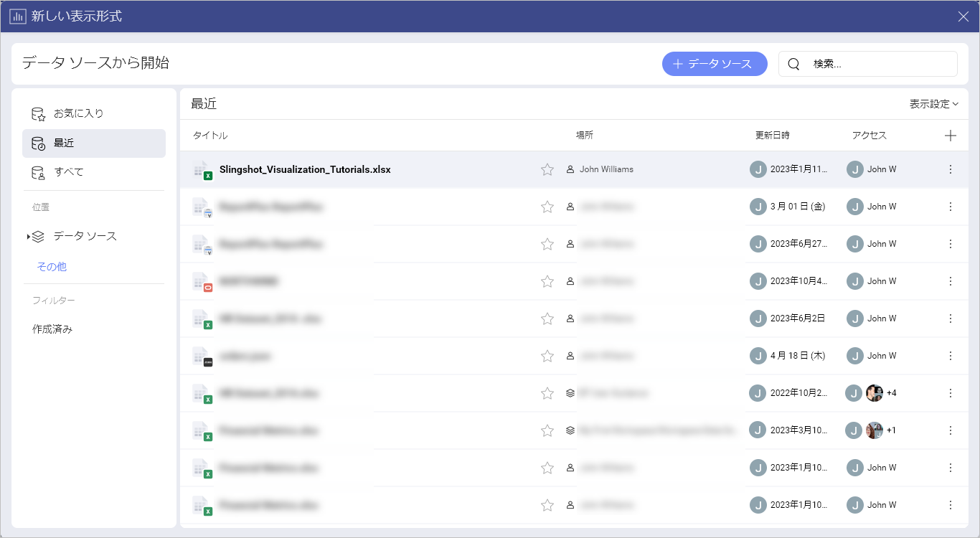This screenshot has width=980, height=538.
Task: Open the three-dot menu in the 4月18日(木) row
Action: pyautogui.click(x=951, y=356)
